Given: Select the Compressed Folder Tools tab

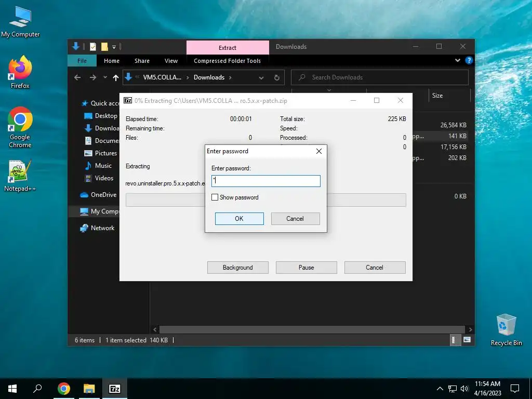Looking at the screenshot, I should point(228,61).
